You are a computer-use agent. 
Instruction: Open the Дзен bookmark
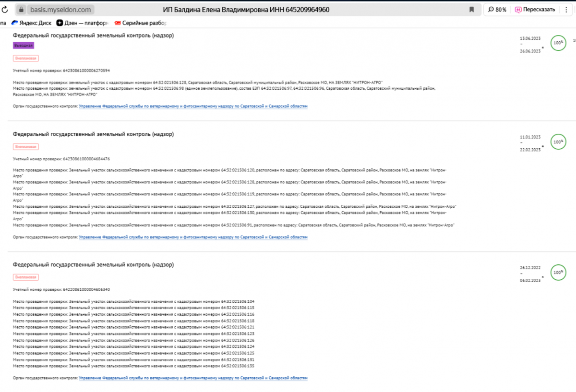coord(82,23)
